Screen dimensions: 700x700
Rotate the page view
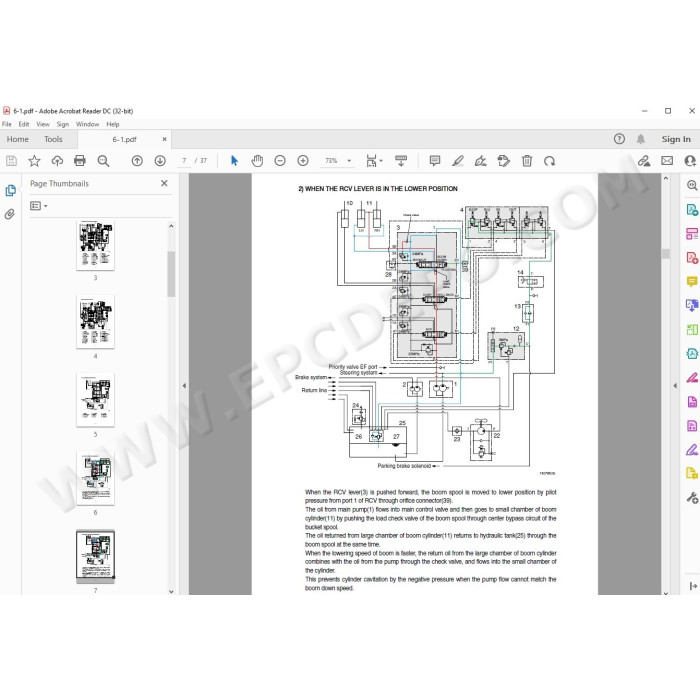pos(550,161)
